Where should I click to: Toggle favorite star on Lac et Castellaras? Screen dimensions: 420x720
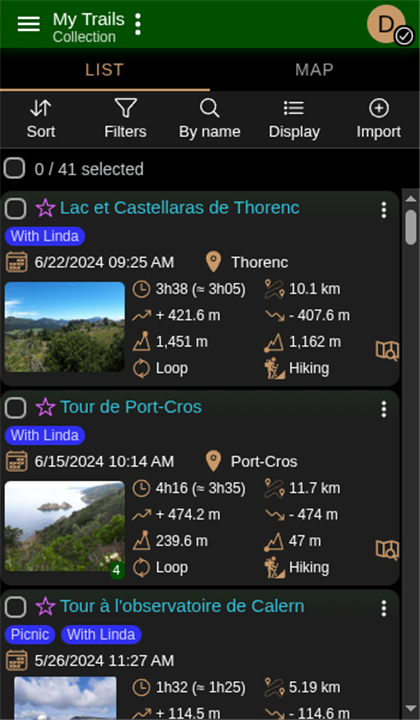[45, 208]
